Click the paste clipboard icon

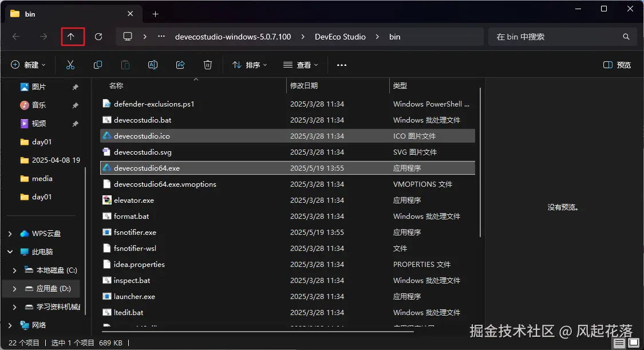(125, 65)
